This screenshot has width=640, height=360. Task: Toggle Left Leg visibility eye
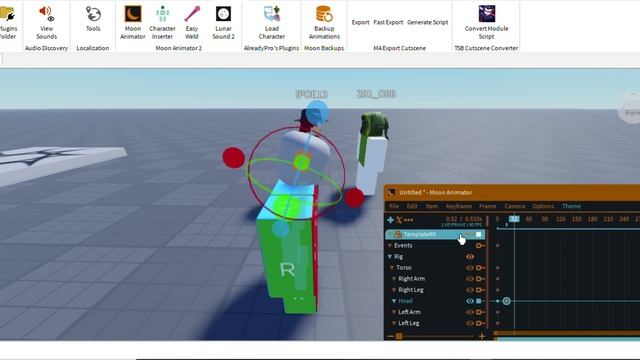(x=470, y=323)
